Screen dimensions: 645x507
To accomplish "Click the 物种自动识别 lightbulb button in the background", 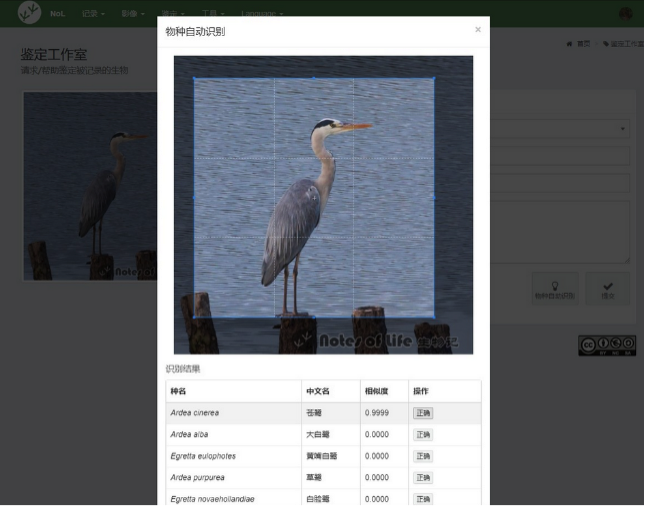I will [555, 289].
